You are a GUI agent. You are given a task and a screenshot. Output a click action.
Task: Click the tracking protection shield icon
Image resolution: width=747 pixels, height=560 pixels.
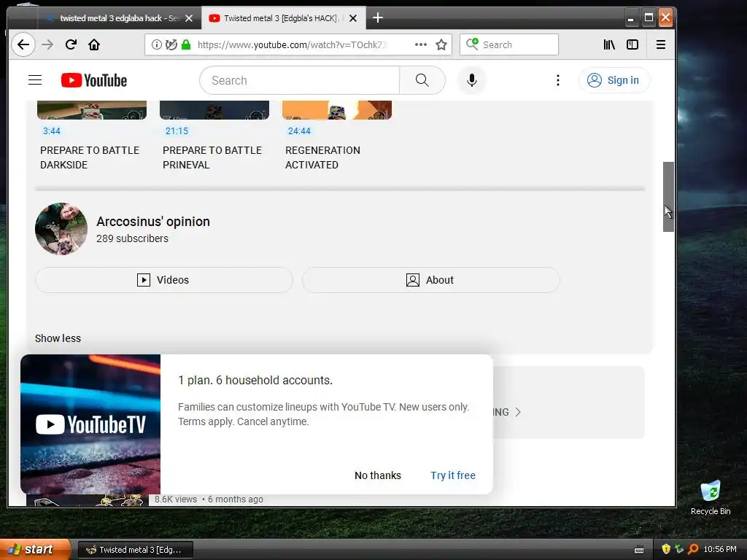171,44
